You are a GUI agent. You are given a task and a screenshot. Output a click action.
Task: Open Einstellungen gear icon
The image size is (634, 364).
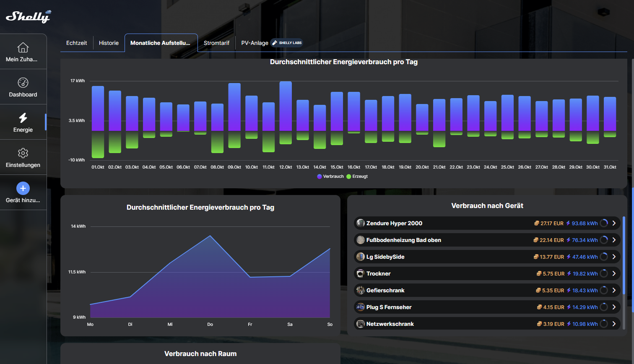coord(23,153)
